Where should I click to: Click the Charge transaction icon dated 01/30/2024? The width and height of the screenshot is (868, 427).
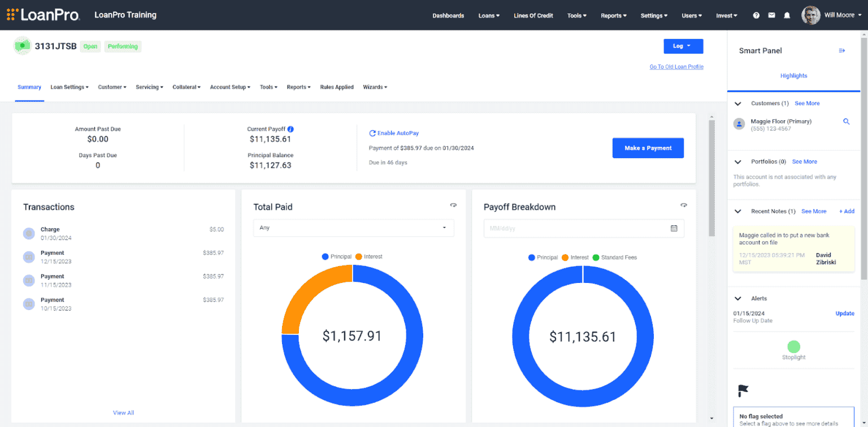(x=29, y=233)
